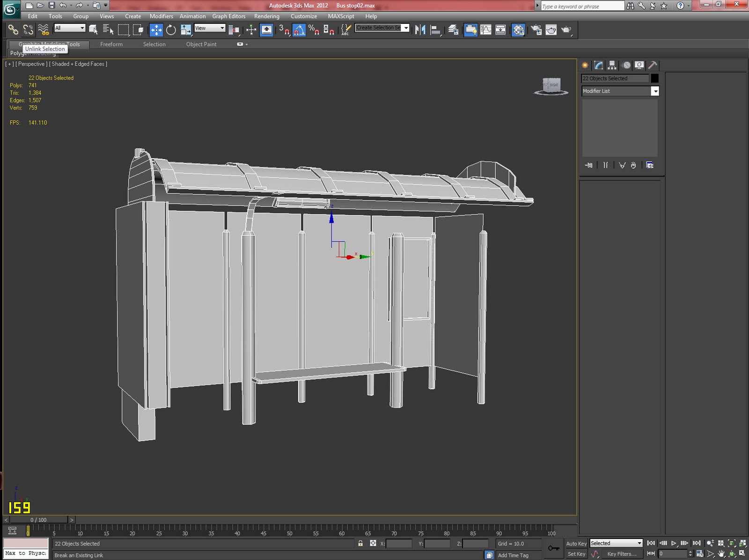
Task: Click the Key Filters button
Action: (x=621, y=554)
